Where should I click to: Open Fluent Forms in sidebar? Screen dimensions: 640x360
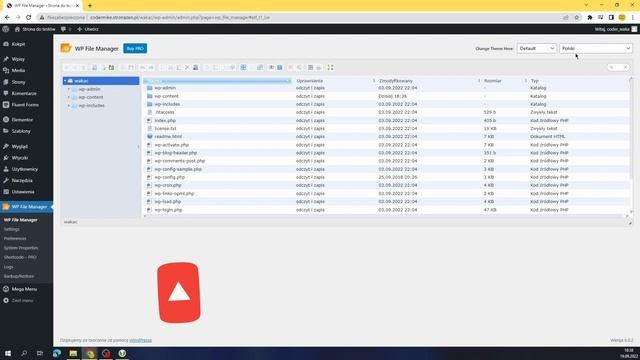(x=26, y=105)
